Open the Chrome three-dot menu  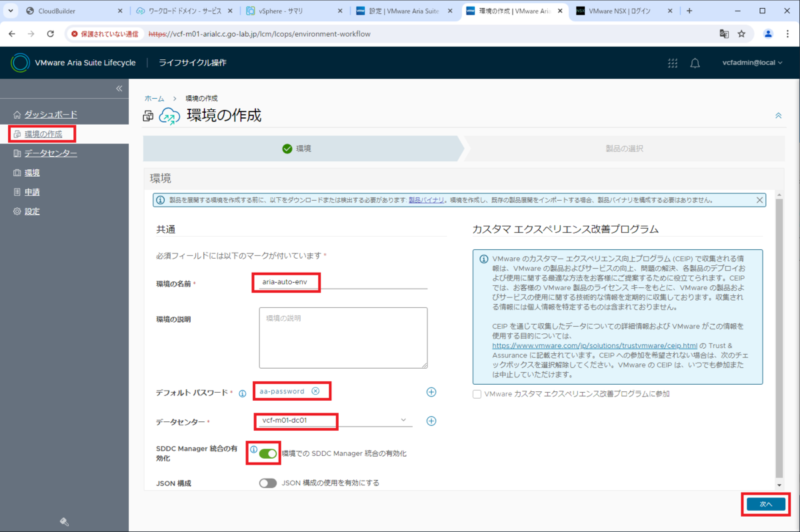tap(787, 33)
